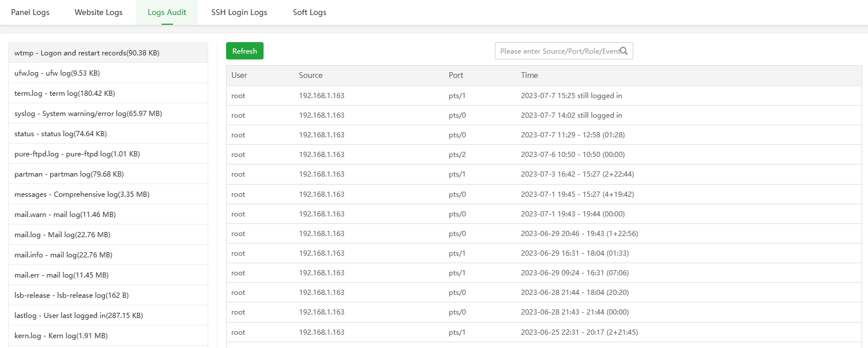This screenshot has width=868, height=348.
Task: View kern.log Kern log
Action: tap(61, 335)
